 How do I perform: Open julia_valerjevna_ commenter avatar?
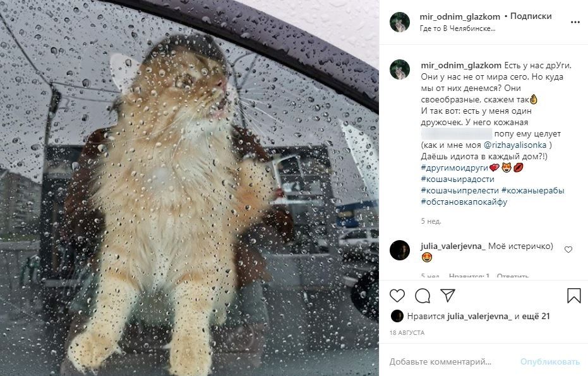[x=400, y=250]
